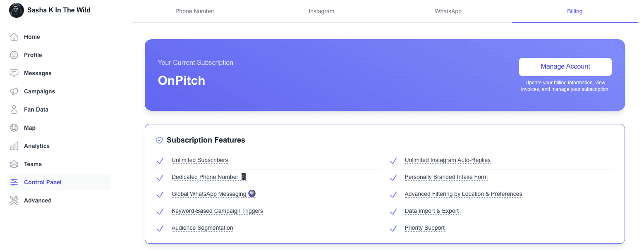Click the Advanced tools icon
Screen dimensions: 644x250
pos(14,200)
